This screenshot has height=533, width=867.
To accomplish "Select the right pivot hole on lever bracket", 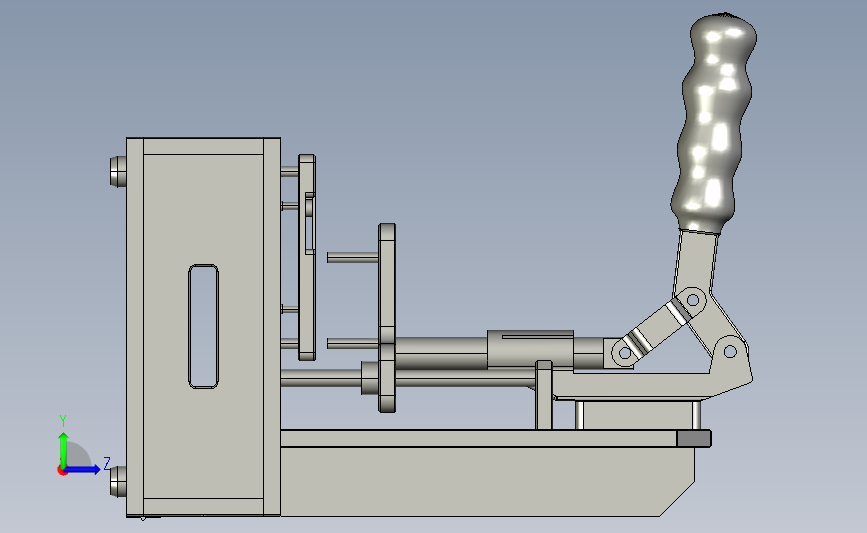I will (x=730, y=351).
